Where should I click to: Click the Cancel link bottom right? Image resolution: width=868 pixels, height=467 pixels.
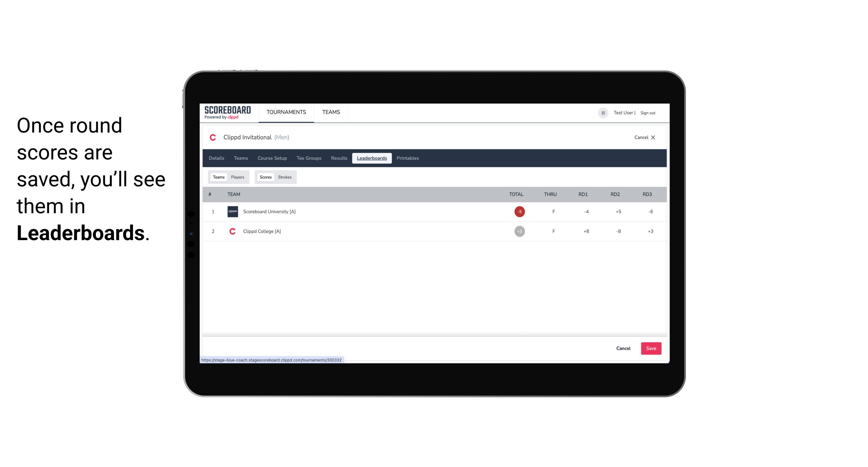624,348
